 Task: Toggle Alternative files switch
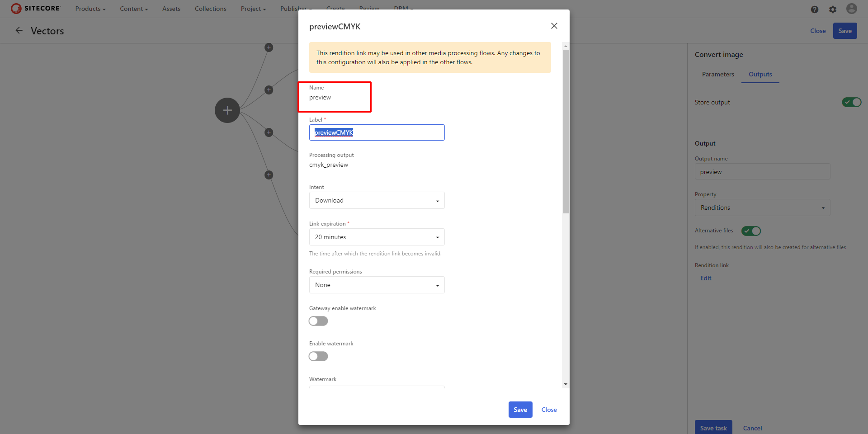point(751,231)
